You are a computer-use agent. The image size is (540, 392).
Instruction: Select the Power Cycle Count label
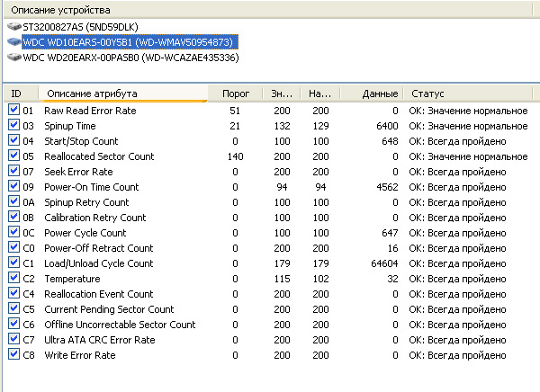pos(85,233)
